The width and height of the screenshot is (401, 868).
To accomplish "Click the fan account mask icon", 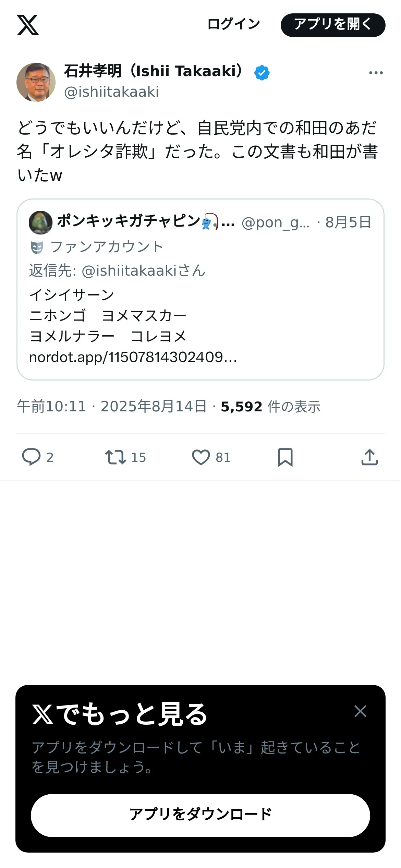I will point(37,247).
